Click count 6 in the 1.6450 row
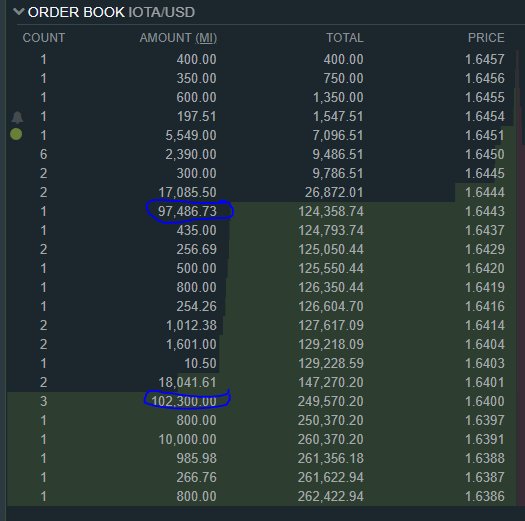This screenshot has width=525, height=521. (44, 154)
